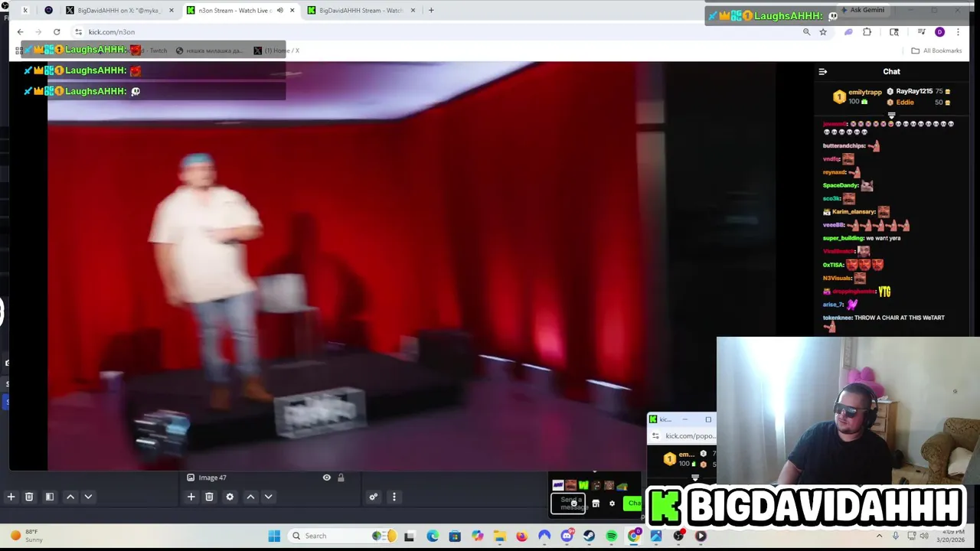Viewport: 980px width, 551px height.
Task: Open a new browser tab
Action: coord(431,11)
